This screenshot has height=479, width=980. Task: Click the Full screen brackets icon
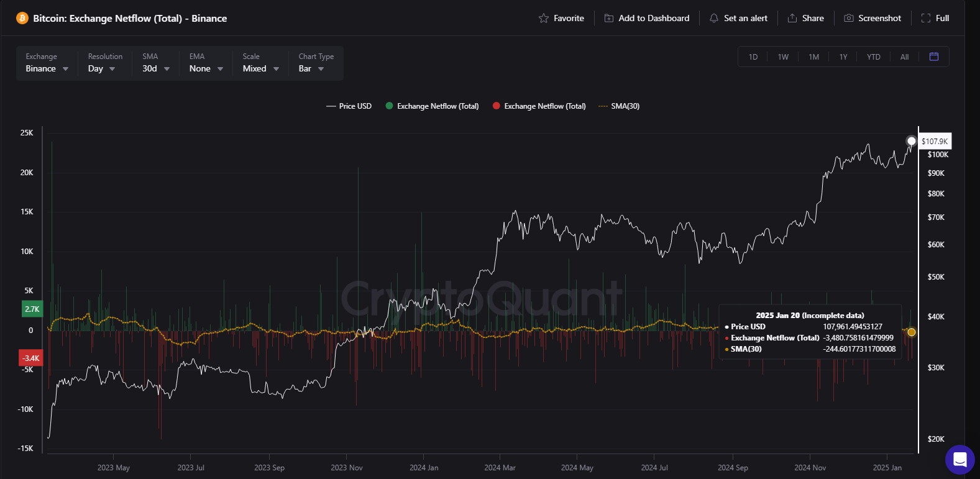pyautogui.click(x=926, y=18)
